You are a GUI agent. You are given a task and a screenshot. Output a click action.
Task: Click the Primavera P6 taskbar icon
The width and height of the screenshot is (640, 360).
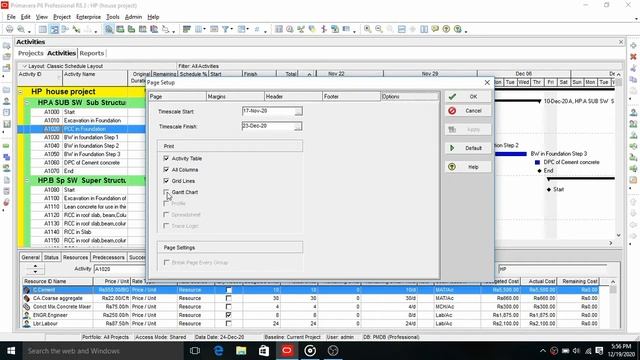click(x=287, y=351)
